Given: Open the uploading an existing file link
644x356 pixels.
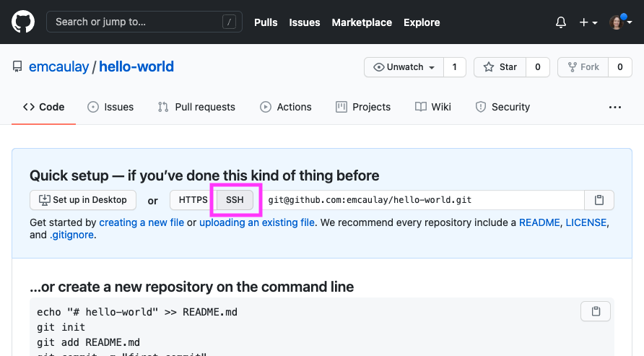Looking at the screenshot, I should pos(257,222).
